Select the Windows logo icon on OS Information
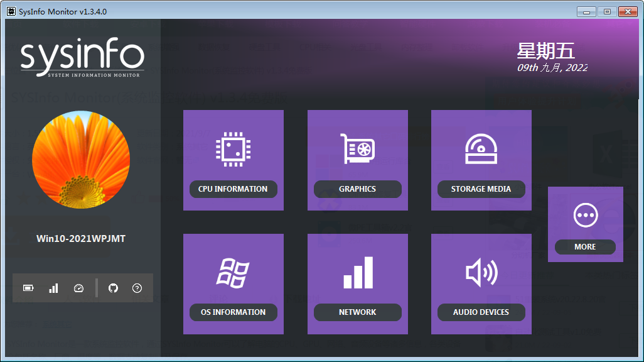This screenshot has width=644, height=362. pyautogui.click(x=233, y=273)
